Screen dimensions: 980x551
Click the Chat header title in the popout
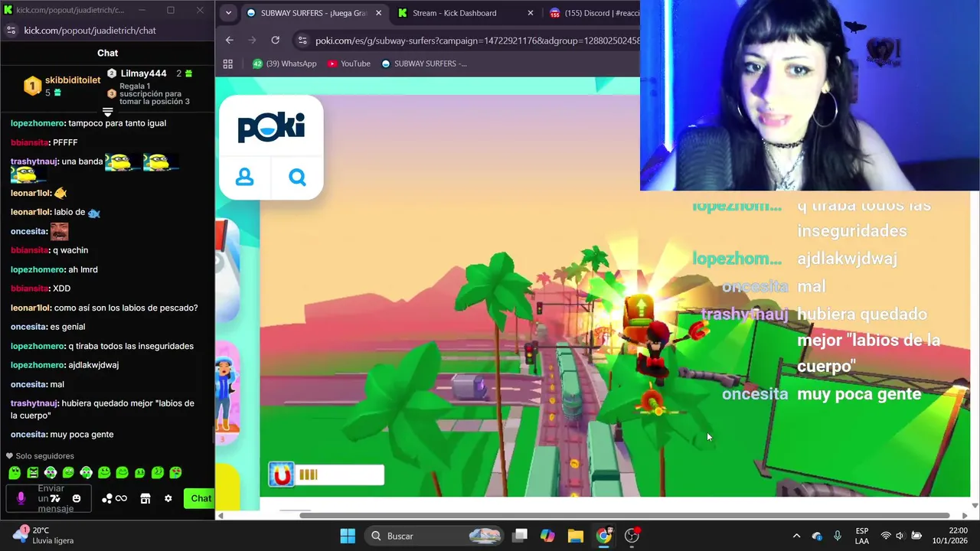coord(107,53)
